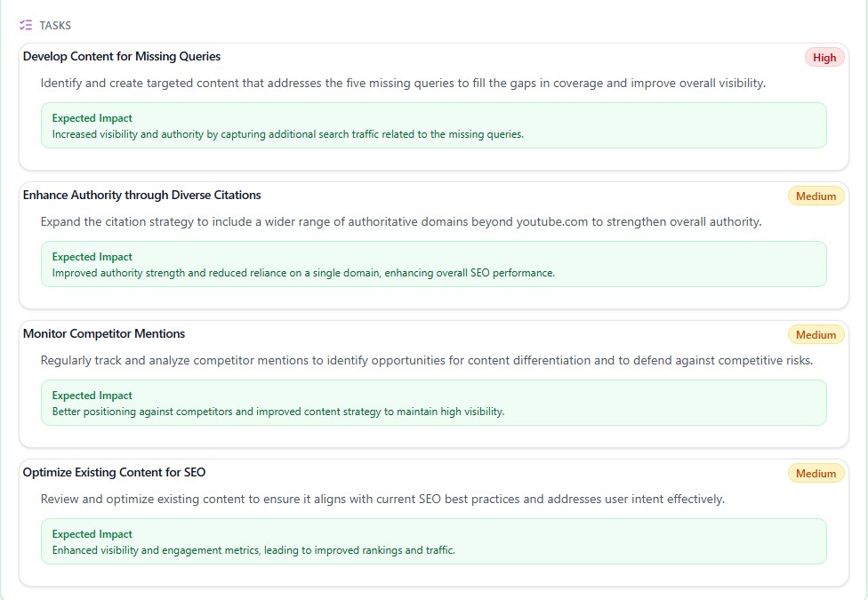Viewport: 868px width, 600px height.
Task: Select the description about five missing queries
Action: (403, 83)
